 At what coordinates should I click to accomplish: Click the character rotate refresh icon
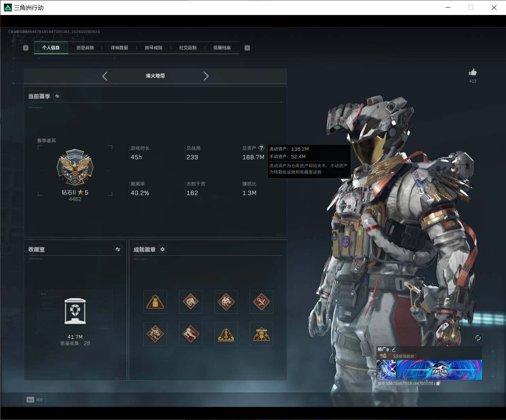click(478, 338)
